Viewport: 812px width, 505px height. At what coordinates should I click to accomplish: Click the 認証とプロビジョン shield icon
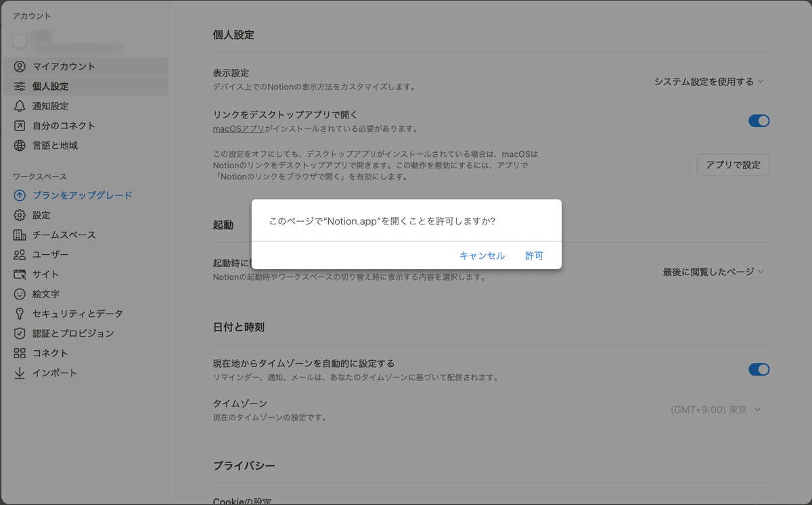[x=20, y=333]
